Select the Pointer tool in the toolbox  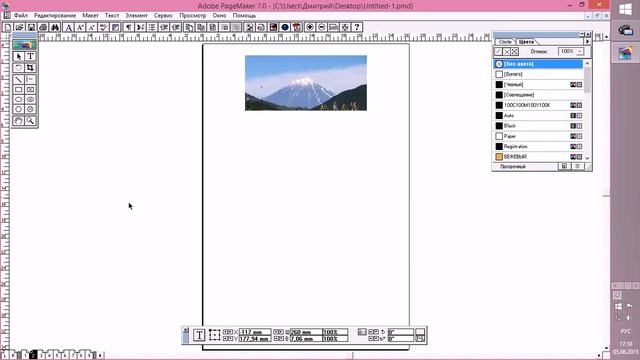18,56
